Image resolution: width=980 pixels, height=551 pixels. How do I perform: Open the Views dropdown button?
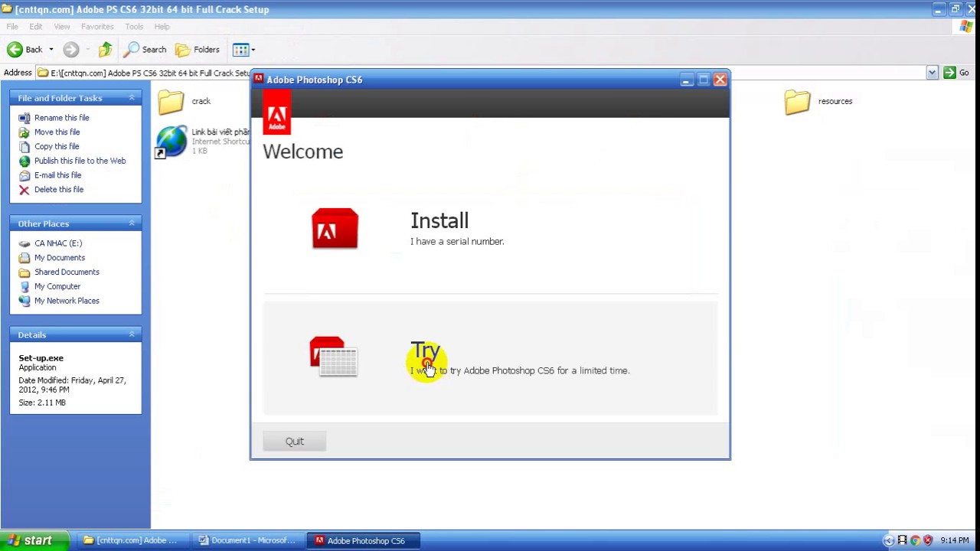pos(243,50)
